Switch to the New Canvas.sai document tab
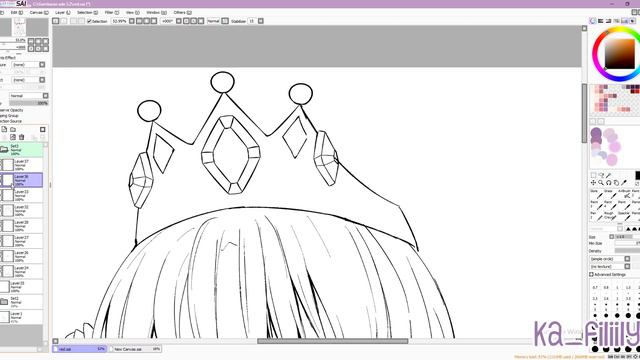The width and height of the screenshot is (640, 360). coord(135,349)
